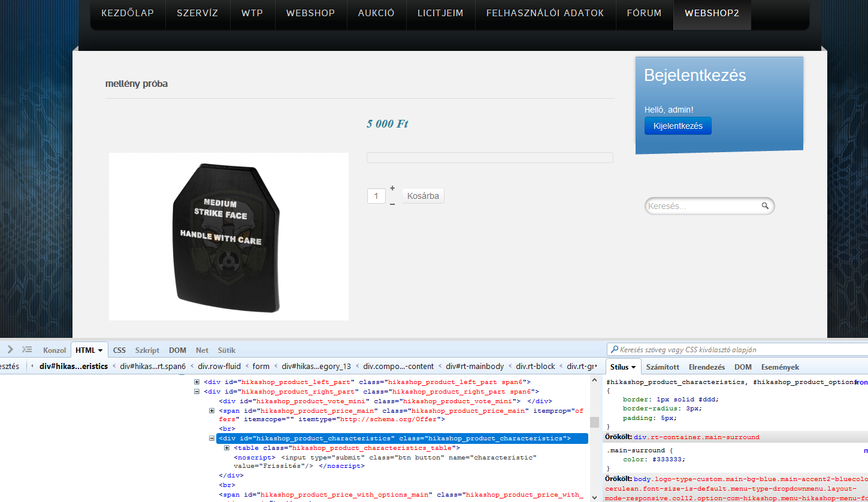Viewport: 868px width, 502px height.
Task: Switch to the Konzol tab
Action: 55,350
